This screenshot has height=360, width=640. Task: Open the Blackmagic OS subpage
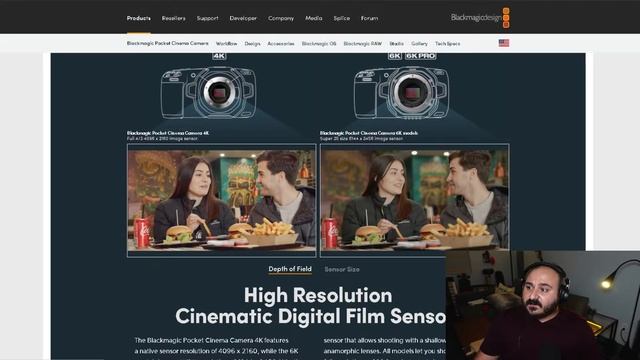pyautogui.click(x=319, y=44)
